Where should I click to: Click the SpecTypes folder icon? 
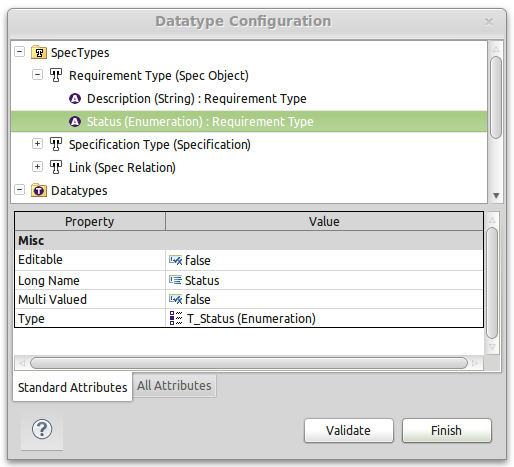(39, 53)
